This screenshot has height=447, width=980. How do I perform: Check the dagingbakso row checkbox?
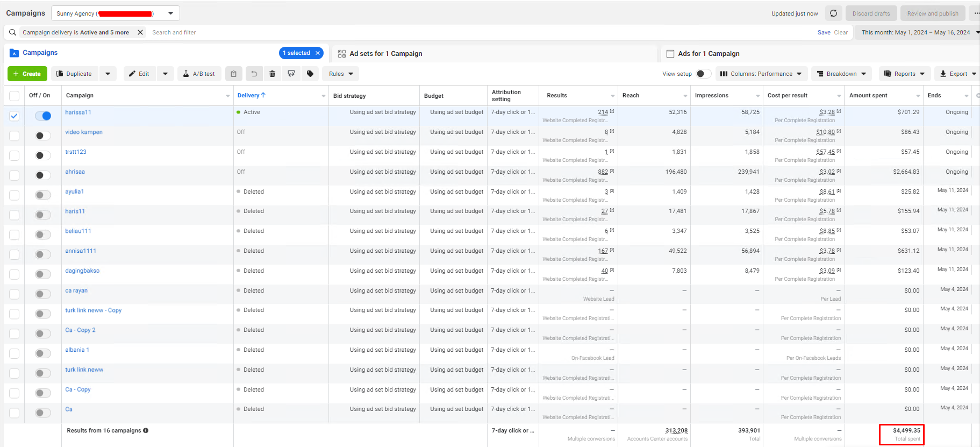coord(15,274)
